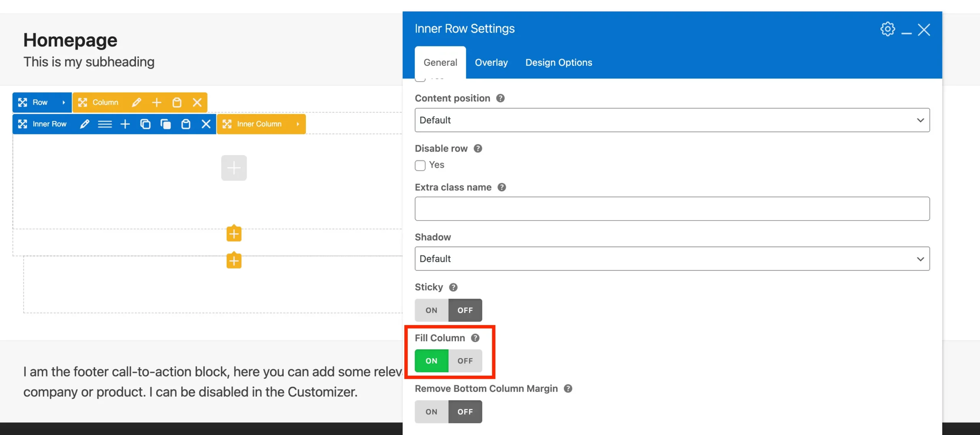Edit the Column using the pencil icon
Image resolution: width=980 pixels, height=435 pixels.
(137, 102)
